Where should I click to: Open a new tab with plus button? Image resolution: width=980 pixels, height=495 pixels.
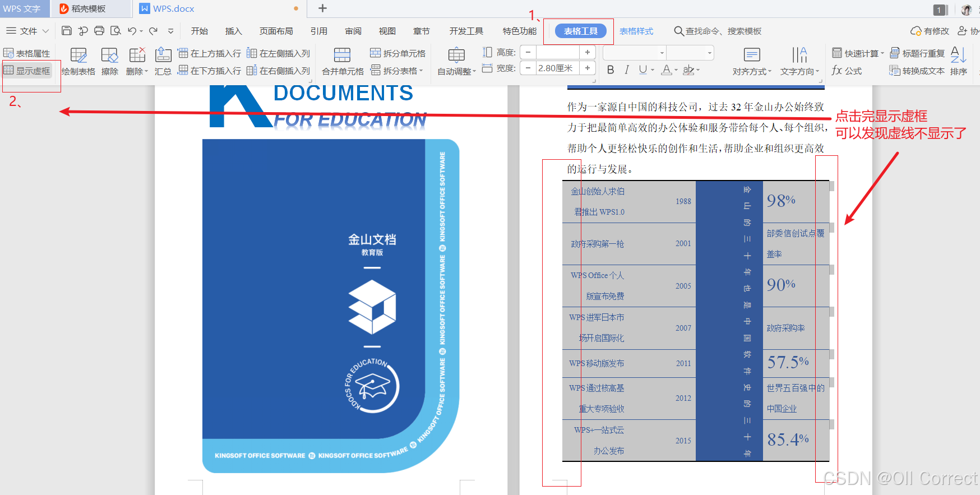pos(322,8)
